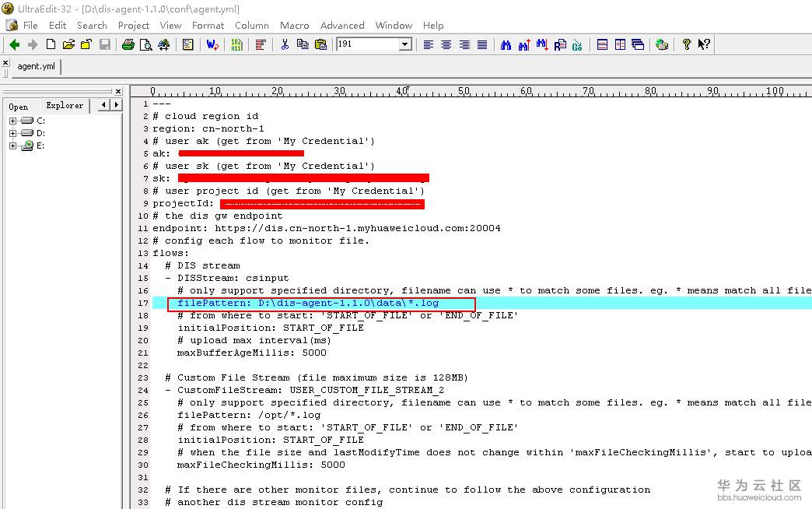Expand the D: drive in tree
This screenshot has width=812, height=509.
point(12,133)
